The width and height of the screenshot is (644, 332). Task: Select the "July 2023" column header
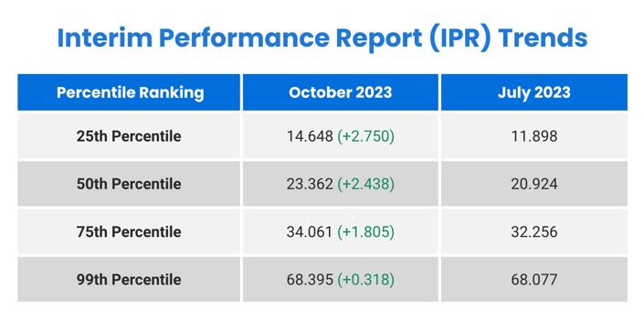pyautogui.click(x=534, y=92)
